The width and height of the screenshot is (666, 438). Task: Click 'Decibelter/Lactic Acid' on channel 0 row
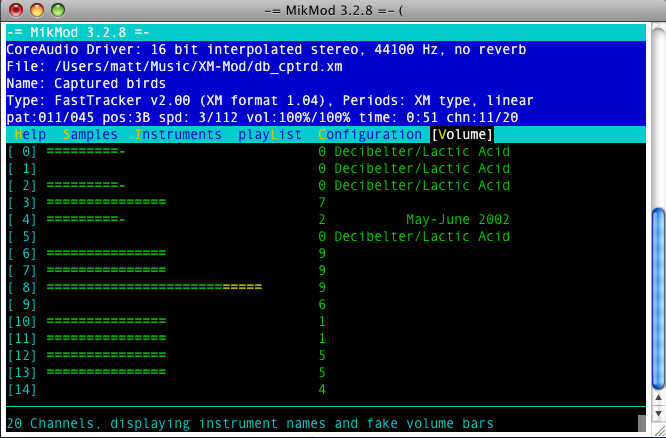422,152
